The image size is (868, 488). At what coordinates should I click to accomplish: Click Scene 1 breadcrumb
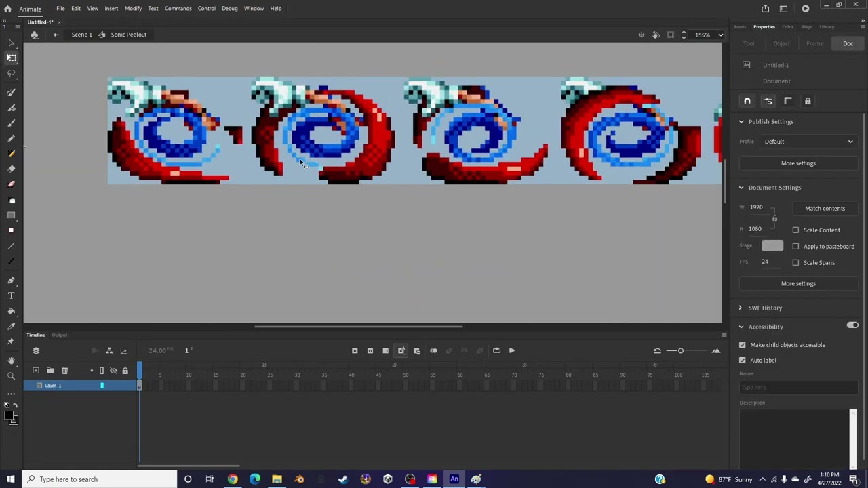(x=81, y=35)
